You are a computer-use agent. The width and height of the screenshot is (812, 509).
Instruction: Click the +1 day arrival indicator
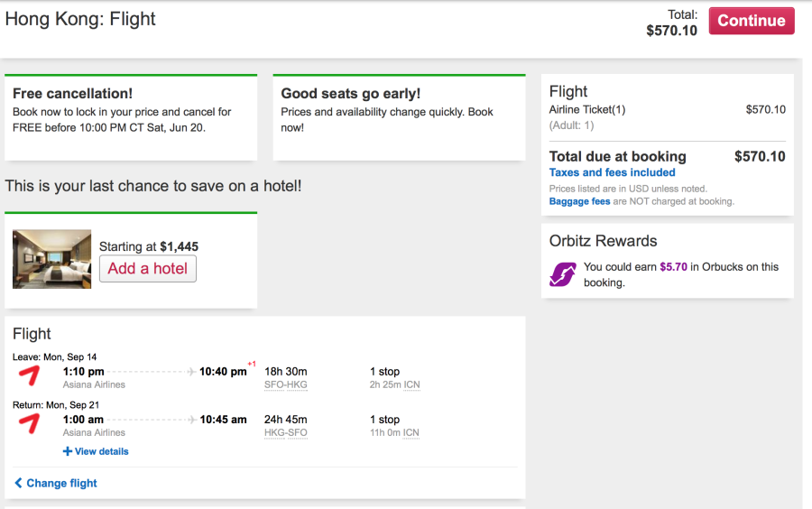pos(252,364)
